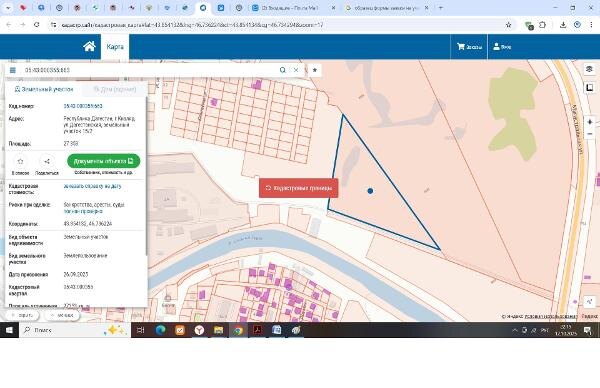Switch to the Земельный участок tab
The image size is (600, 388).
[x=44, y=89]
